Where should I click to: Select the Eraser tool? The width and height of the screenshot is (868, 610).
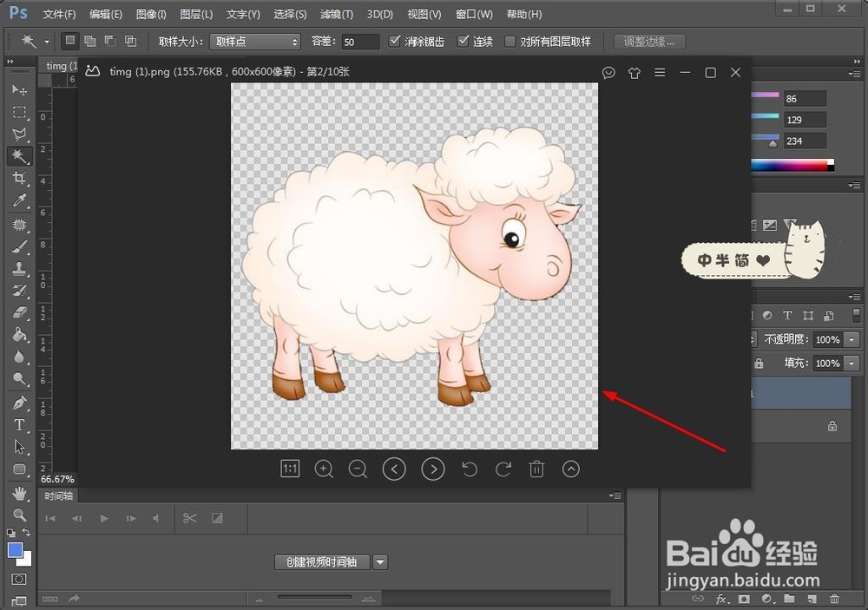[x=19, y=312]
